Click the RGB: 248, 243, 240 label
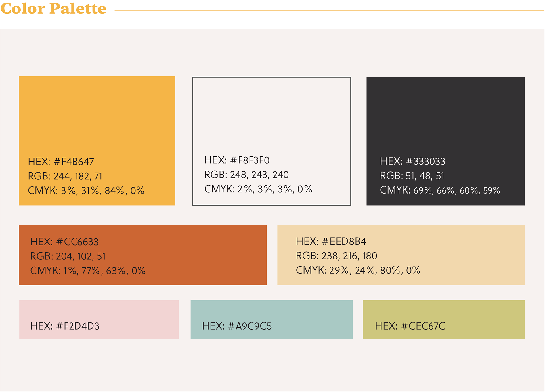This screenshot has height=392, width=545. (246, 175)
